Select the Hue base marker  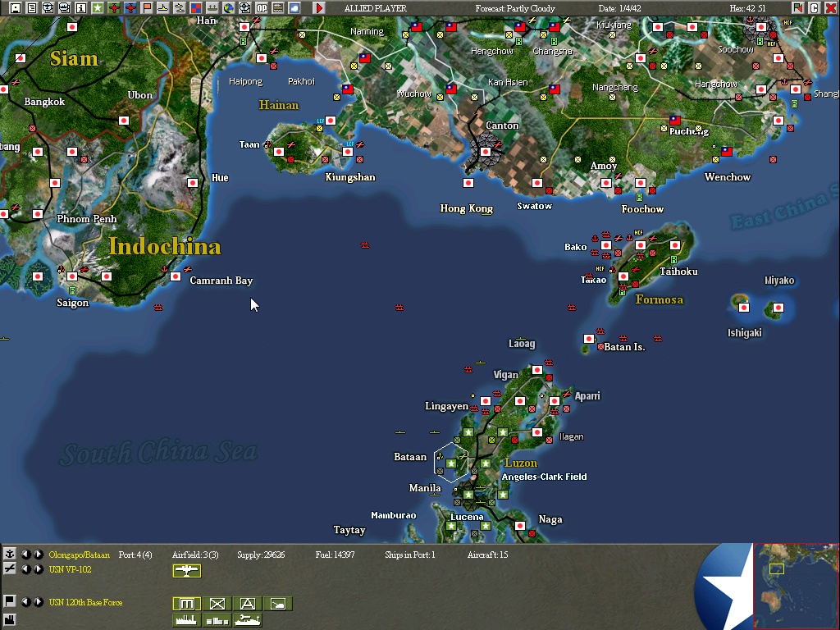[x=192, y=183]
